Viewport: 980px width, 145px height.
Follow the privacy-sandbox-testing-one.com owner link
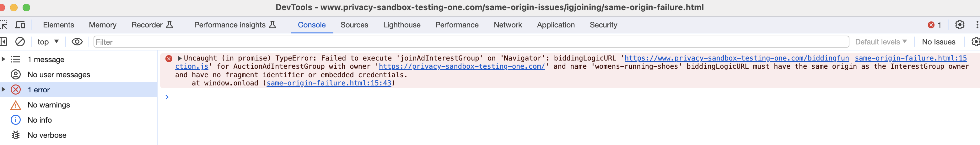461,67
